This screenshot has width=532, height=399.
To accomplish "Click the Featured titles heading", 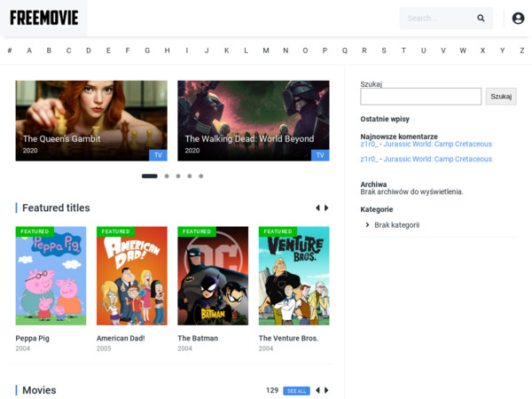I will coord(56,207).
